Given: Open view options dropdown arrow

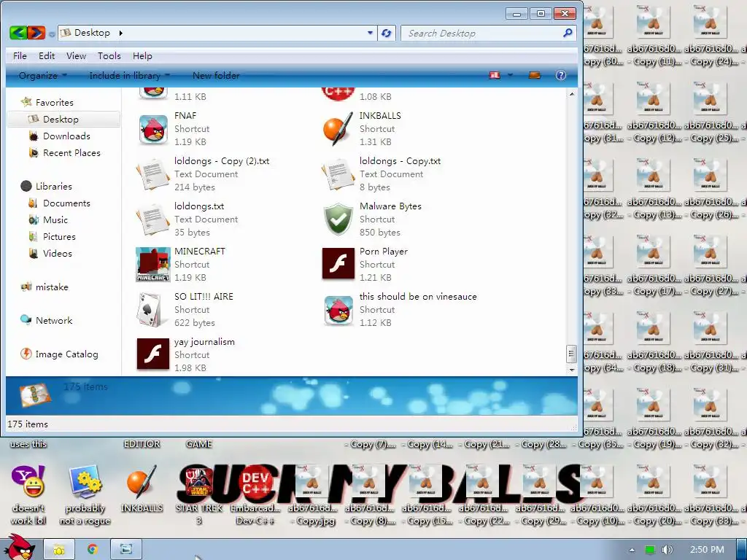Looking at the screenshot, I should 510,75.
